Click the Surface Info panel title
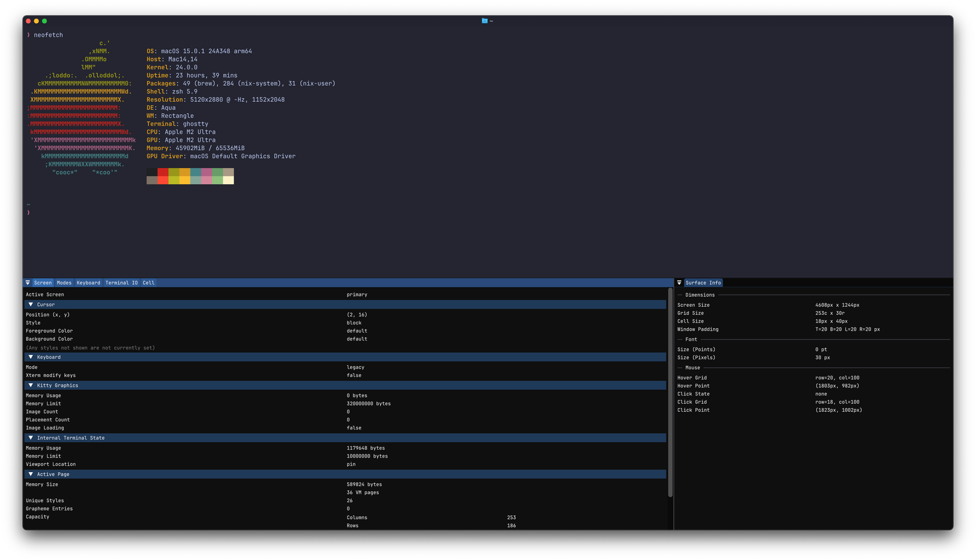This screenshot has width=976, height=560. (703, 282)
